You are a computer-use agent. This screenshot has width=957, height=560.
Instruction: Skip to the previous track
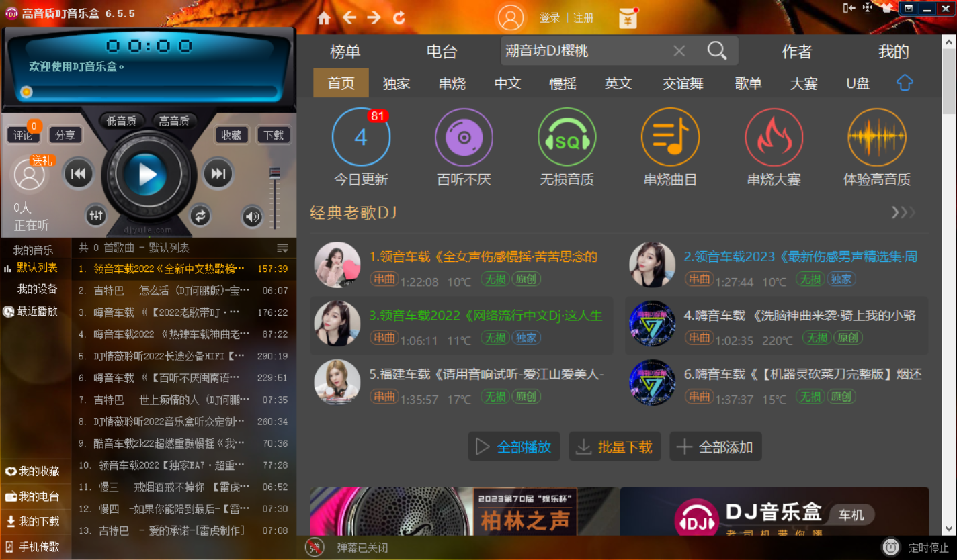pos(78,175)
